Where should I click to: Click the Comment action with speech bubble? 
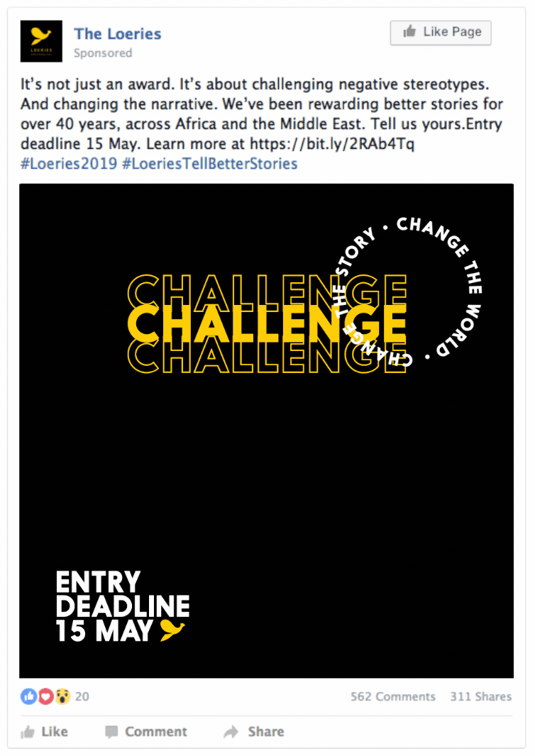(145, 732)
